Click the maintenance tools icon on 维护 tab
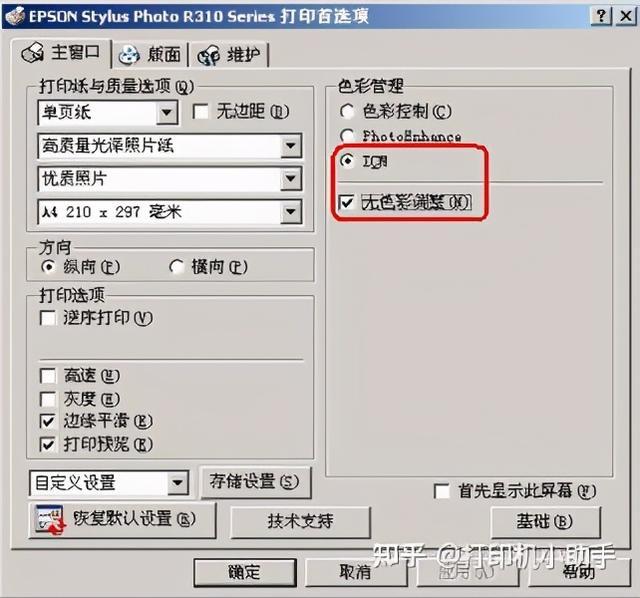640x598 pixels. (209, 56)
